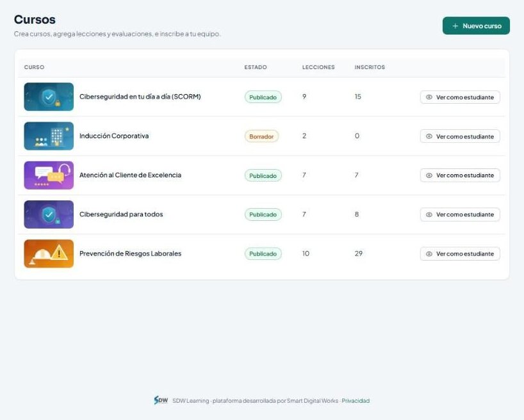The height and width of the screenshot is (420, 524).
Task: View Inducción Corporativa as student
Action: click(x=460, y=136)
